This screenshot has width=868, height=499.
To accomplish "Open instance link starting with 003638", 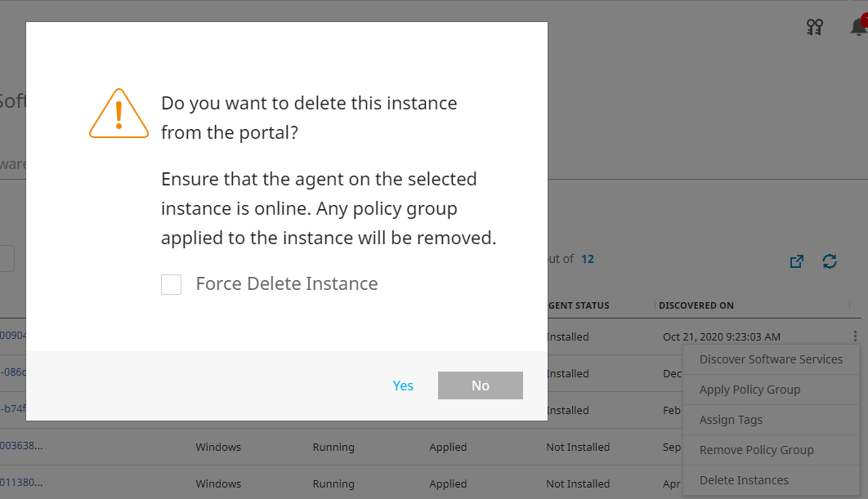I will click(21, 447).
